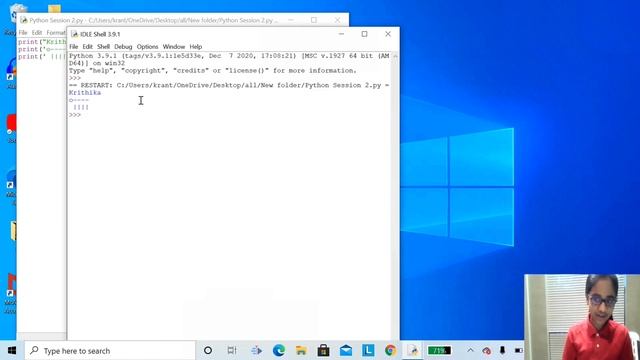Click the red cloud tray icon
Screen dimensions: 640x360
[x=486, y=350]
